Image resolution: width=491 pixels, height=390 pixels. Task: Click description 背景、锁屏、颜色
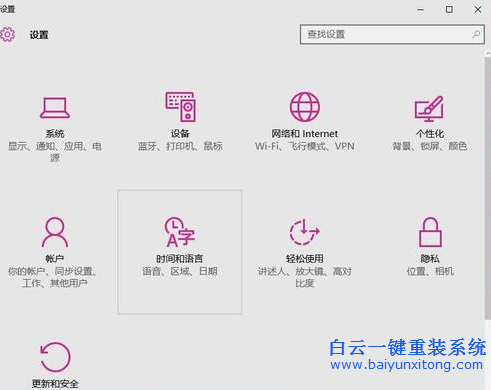click(430, 146)
